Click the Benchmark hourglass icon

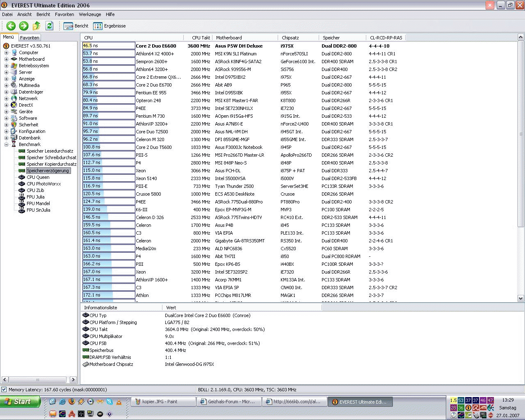click(14, 144)
